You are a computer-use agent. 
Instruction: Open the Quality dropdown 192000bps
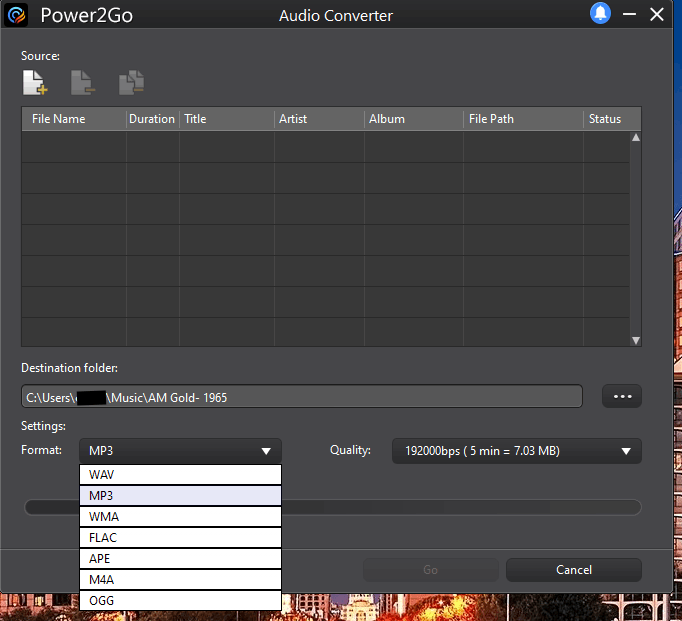click(517, 451)
